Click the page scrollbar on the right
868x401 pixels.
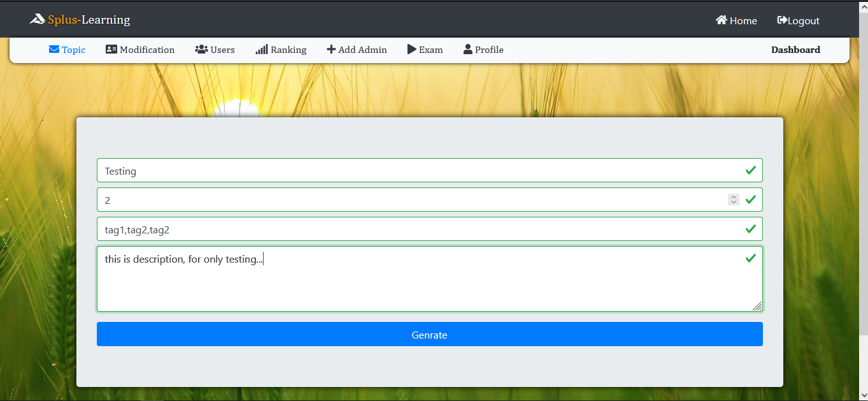tap(864, 191)
